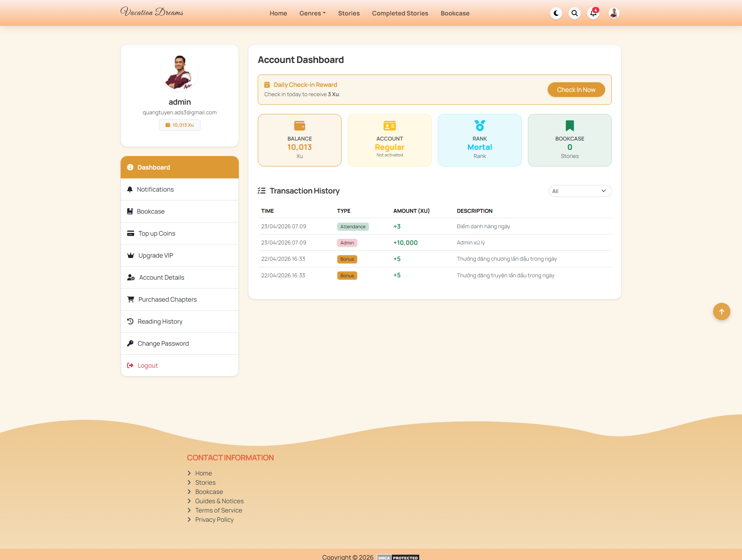Click the ID card icon in Account card

click(x=390, y=126)
